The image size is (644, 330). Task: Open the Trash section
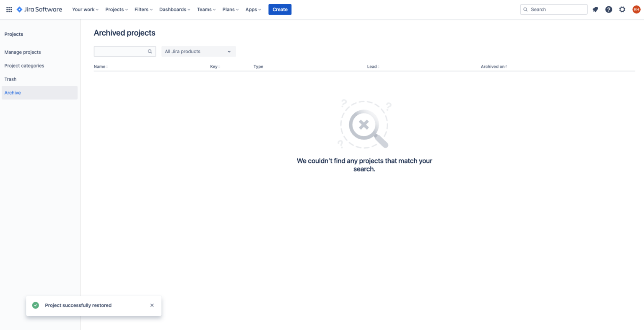[10, 79]
